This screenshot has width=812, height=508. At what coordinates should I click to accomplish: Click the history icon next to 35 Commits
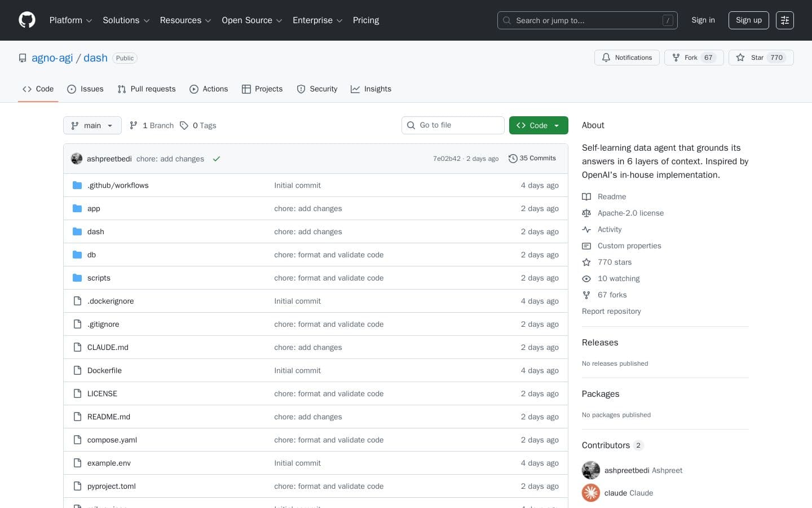click(x=513, y=158)
